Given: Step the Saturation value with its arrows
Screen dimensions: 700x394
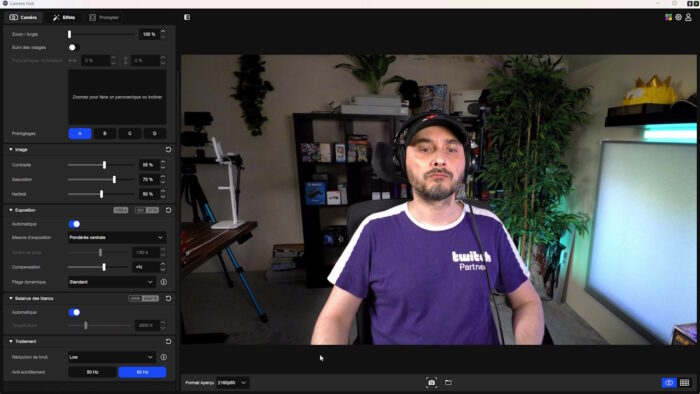Looking at the screenshot, I should [163, 179].
